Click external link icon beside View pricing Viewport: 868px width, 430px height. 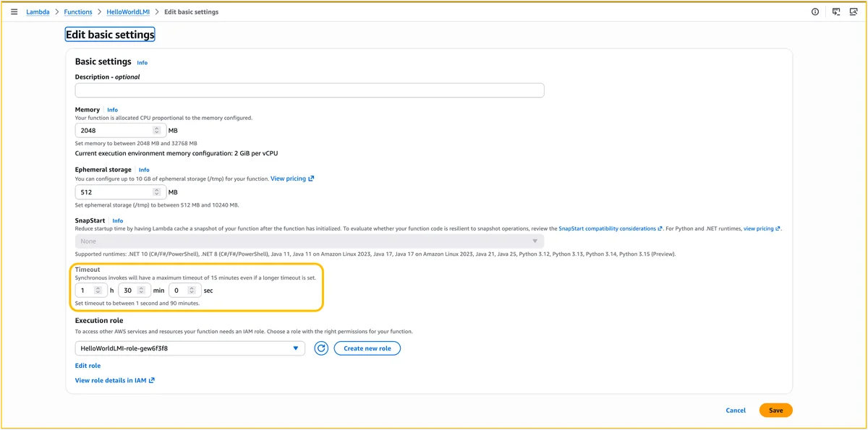pos(311,179)
